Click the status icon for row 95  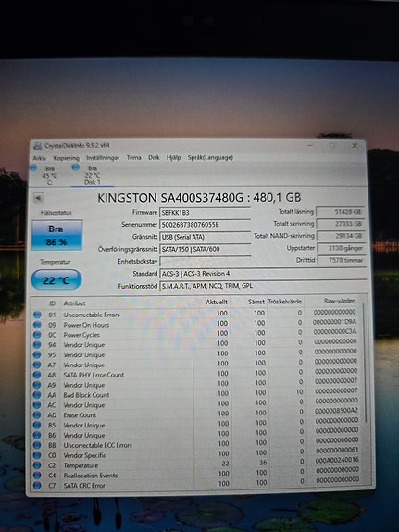pos(37,355)
